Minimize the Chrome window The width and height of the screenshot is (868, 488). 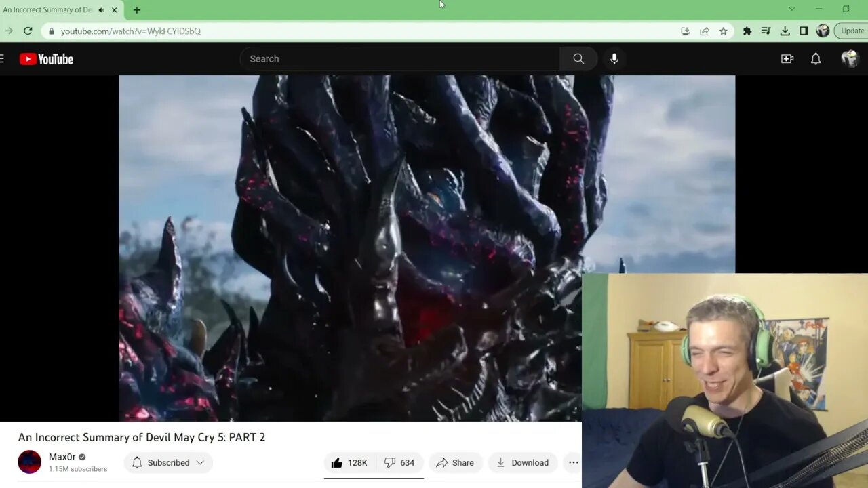(818, 9)
